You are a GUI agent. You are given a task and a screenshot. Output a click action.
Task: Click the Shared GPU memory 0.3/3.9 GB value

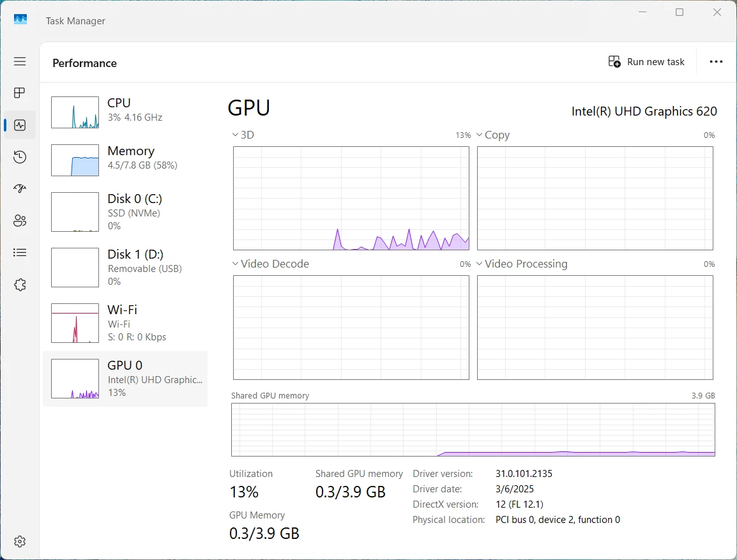point(351,492)
